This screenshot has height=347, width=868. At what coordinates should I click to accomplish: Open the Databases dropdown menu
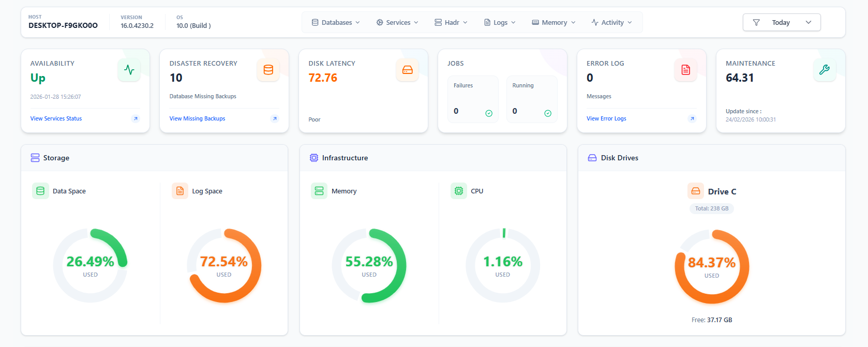tap(336, 22)
